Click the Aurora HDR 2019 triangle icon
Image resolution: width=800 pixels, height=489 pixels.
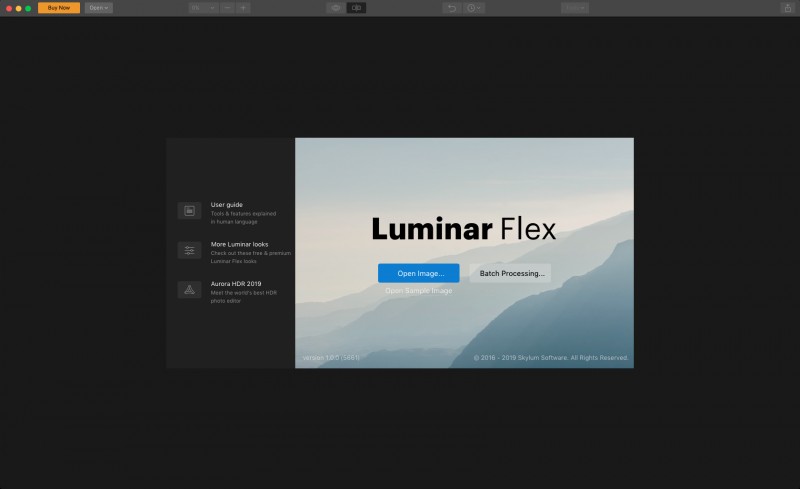pyautogui.click(x=189, y=289)
